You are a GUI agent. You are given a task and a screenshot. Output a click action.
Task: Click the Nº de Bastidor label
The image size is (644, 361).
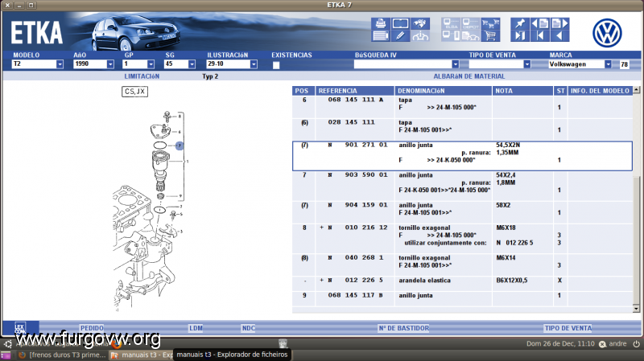point(404,328)
